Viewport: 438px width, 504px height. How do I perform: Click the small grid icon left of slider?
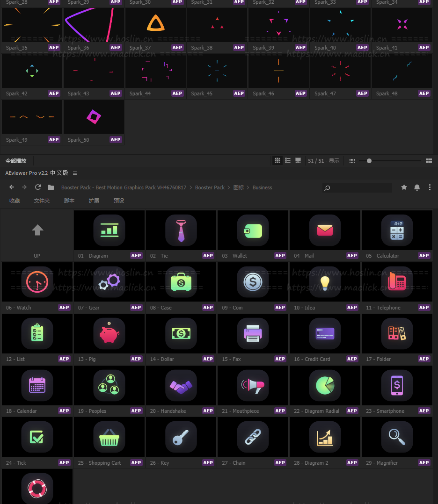[352, 161]
